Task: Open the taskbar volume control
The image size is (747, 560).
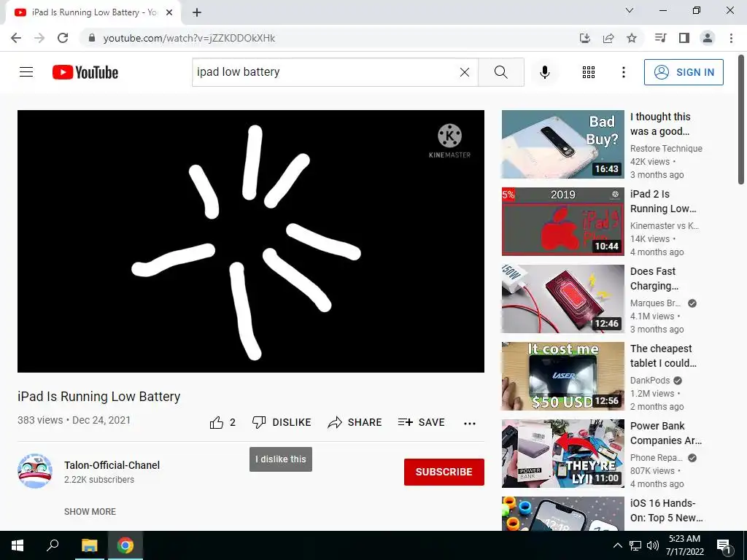Action: [x=653, y=545]
